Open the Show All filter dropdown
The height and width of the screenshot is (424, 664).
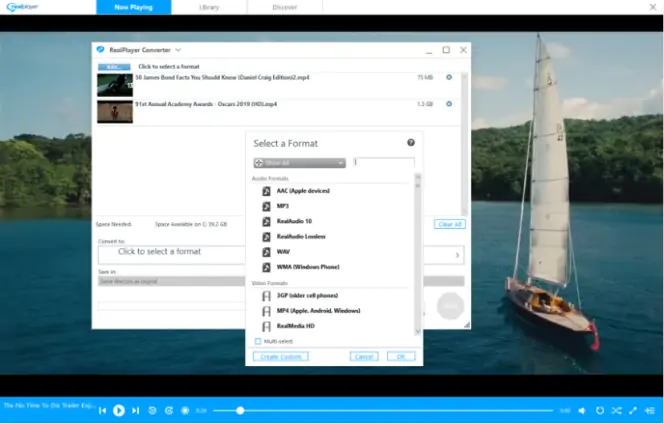[x=299, y=163]
